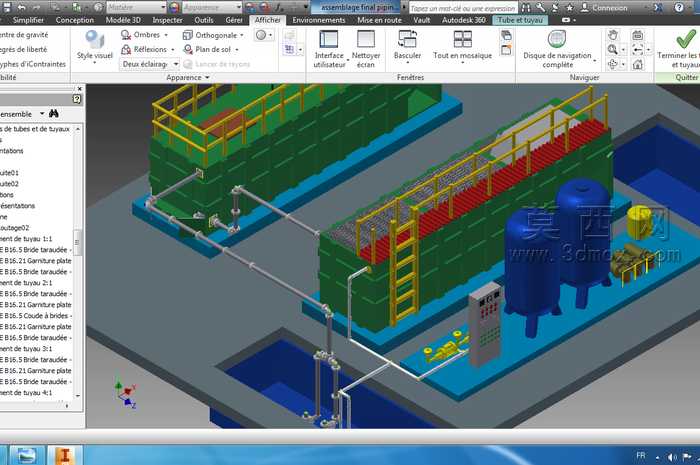This screenshot has width=700, height=465.
Task: Open the Style visuel gallery
Action: tap(95, 46)
